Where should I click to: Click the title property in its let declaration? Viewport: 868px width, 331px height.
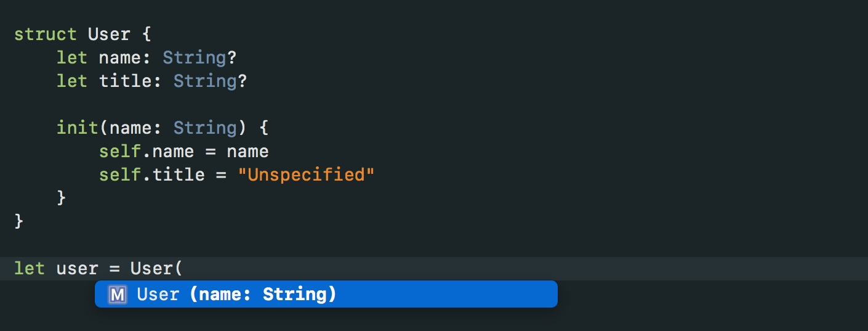130,81
